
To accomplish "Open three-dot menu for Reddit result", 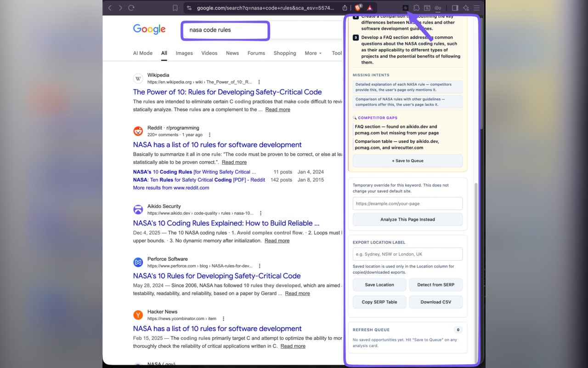I will coord(209,135).
